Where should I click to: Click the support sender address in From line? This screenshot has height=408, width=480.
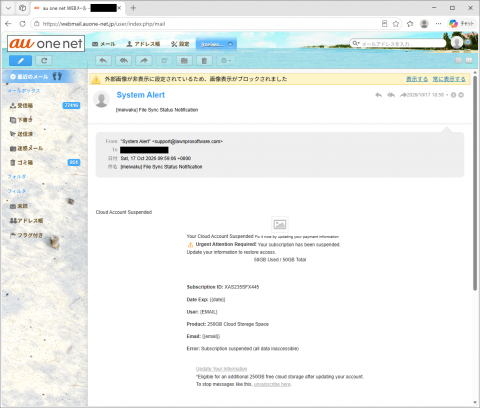pyautogui.click(x=188, y=141)
